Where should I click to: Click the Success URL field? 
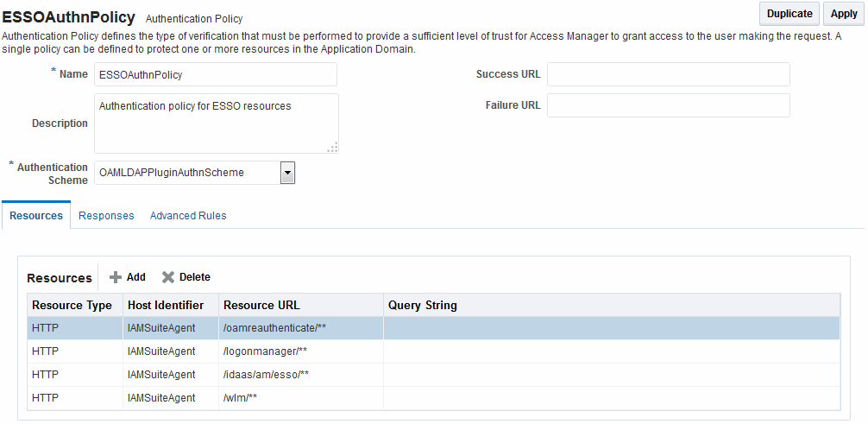668,74
